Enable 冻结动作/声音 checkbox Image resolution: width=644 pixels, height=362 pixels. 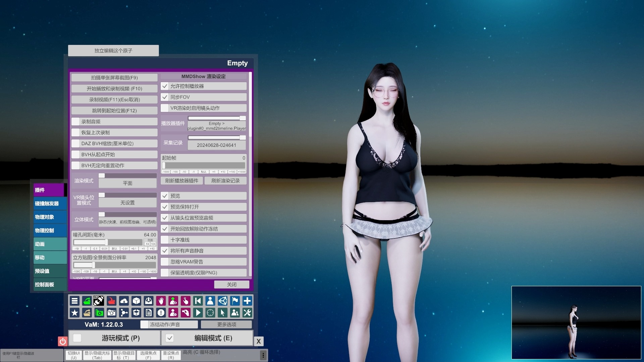(x=145, y=324)
